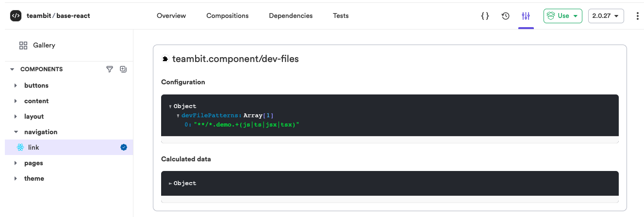The height and width of the screenshot is (217, 644).
Task: Click the filter icon beside COMPONENTS
Action: click(x=110, y=69)
